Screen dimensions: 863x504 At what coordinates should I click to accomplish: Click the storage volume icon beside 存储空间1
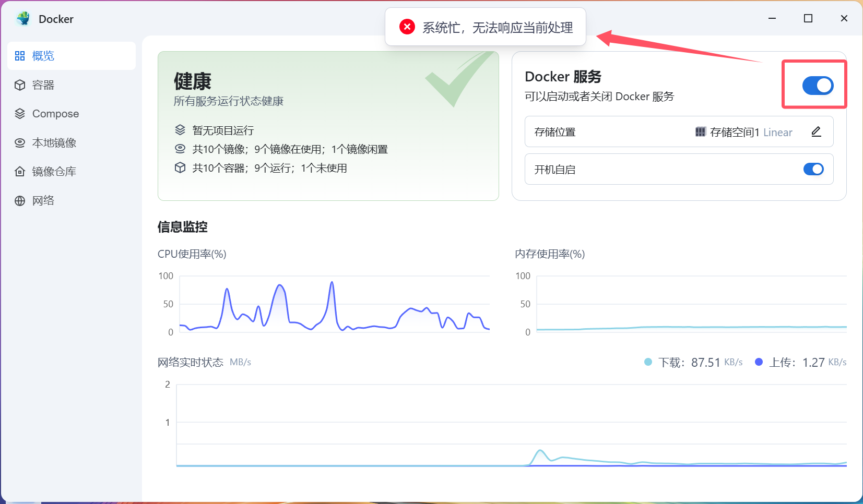tap(701, 132)
